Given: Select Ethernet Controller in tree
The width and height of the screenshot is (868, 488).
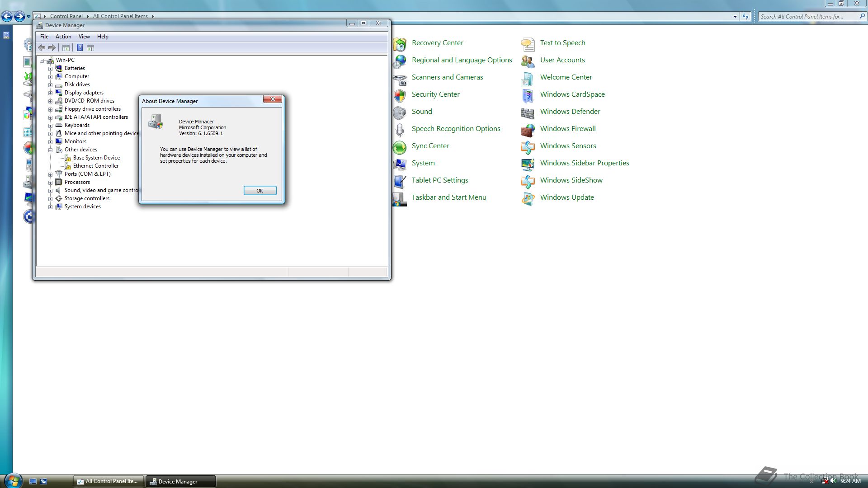Looking at the screenshot, I should (x=96, y=166).
